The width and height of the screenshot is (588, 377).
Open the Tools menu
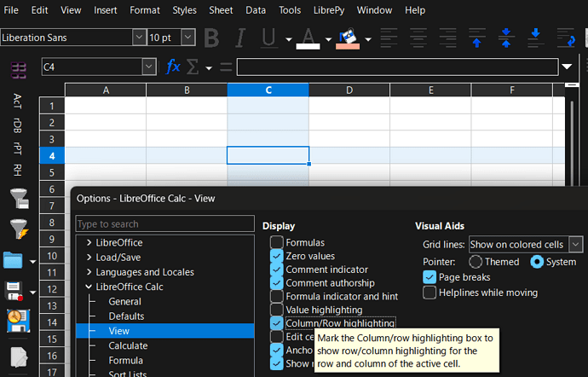(x=290, y=10)
